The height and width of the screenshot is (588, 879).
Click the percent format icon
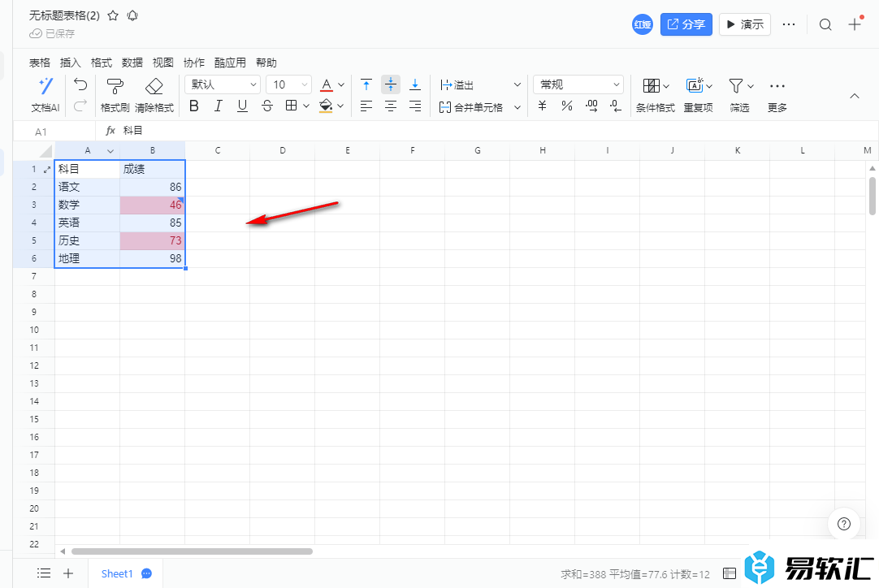(567, 106)
